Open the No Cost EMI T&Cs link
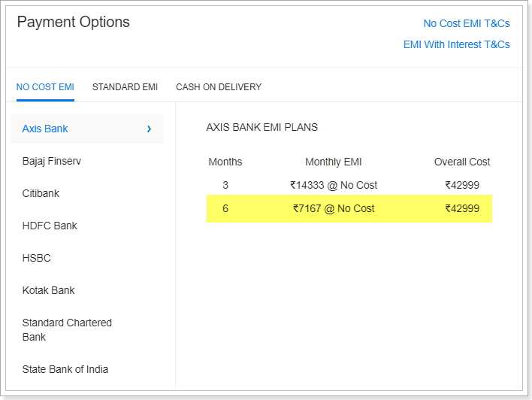 pos(467,23)
